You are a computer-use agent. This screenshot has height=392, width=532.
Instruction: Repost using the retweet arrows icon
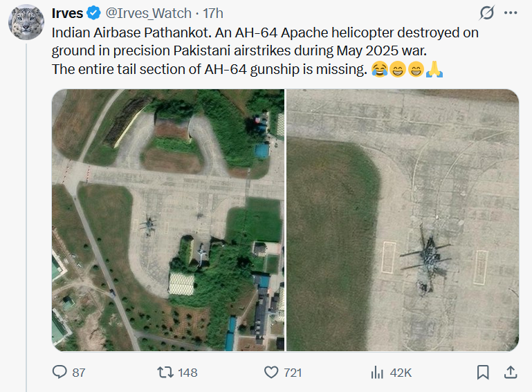[165, 373]
